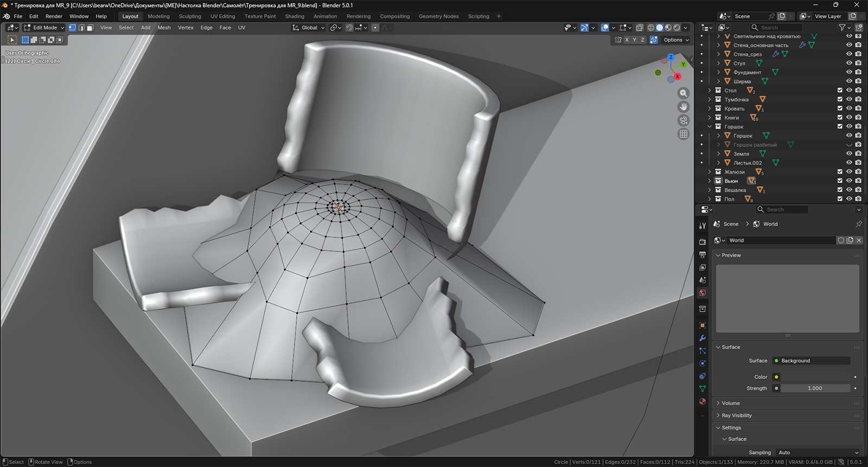Image resolution: width=868 pixels, height=467 pixels.
Task: Open the Sculpting workspace tab
Action: pos(190,16)
